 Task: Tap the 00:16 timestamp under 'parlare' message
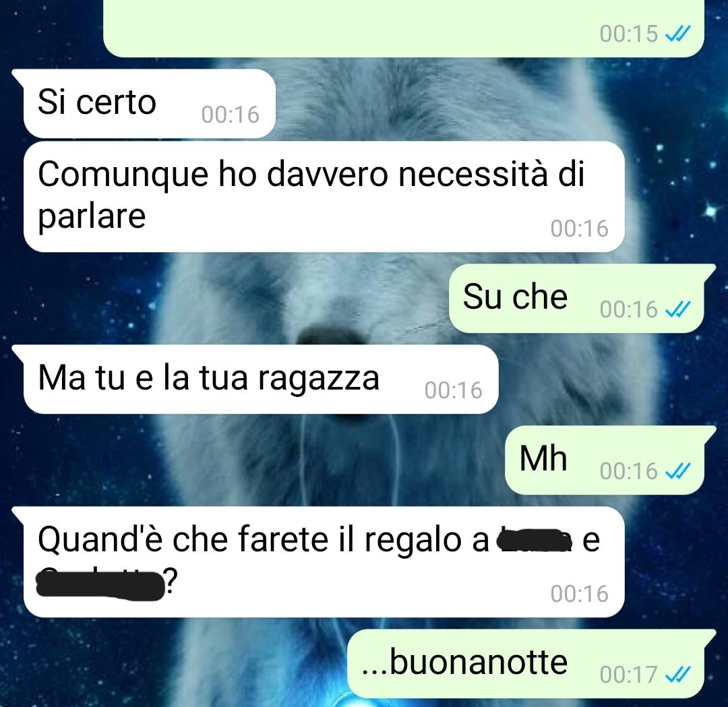click(580, 229)
